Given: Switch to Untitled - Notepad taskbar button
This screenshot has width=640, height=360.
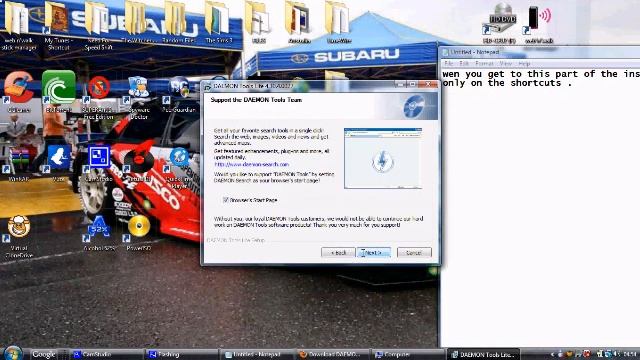Looking at the screenshot, I should click(256, 354).
